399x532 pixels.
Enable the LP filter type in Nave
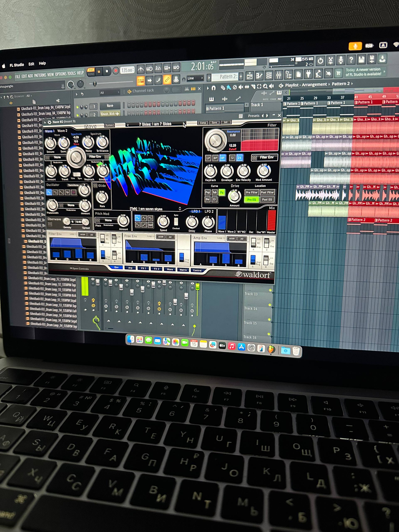[208, 158]
